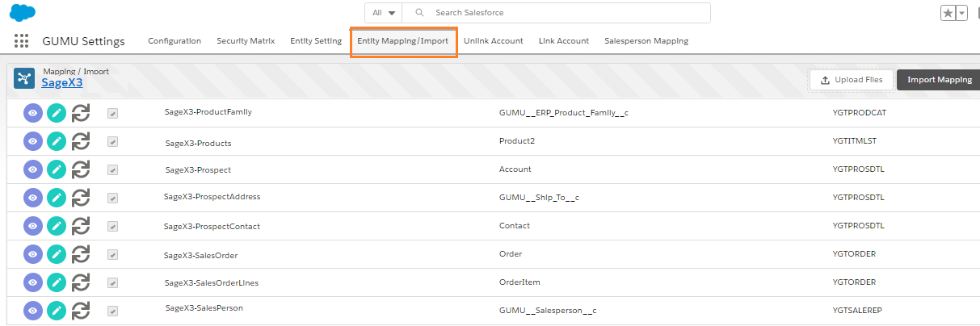Edit the SageX3-ProductFamily mapping (pencil icon)
The image size is (980, 326).
tap(56, 113)
